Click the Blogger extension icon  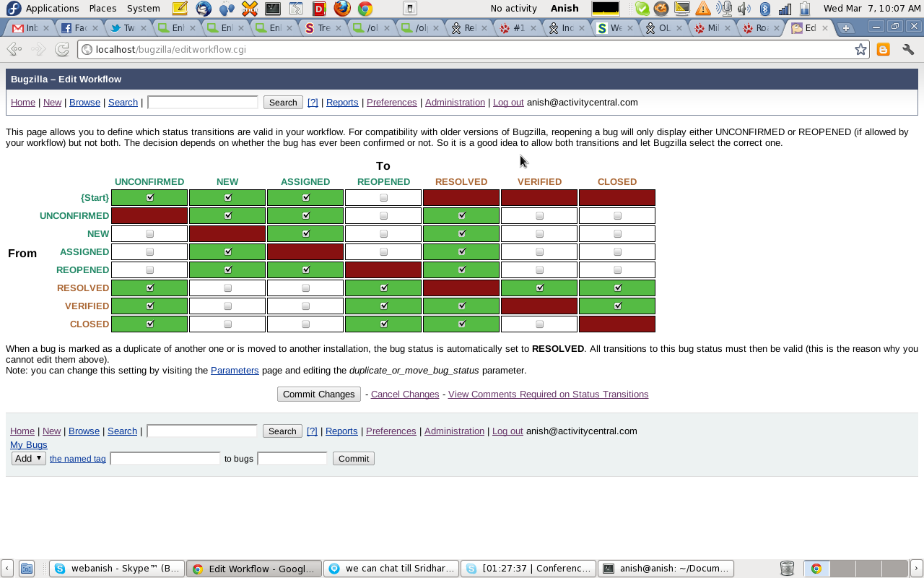(883, 50)
